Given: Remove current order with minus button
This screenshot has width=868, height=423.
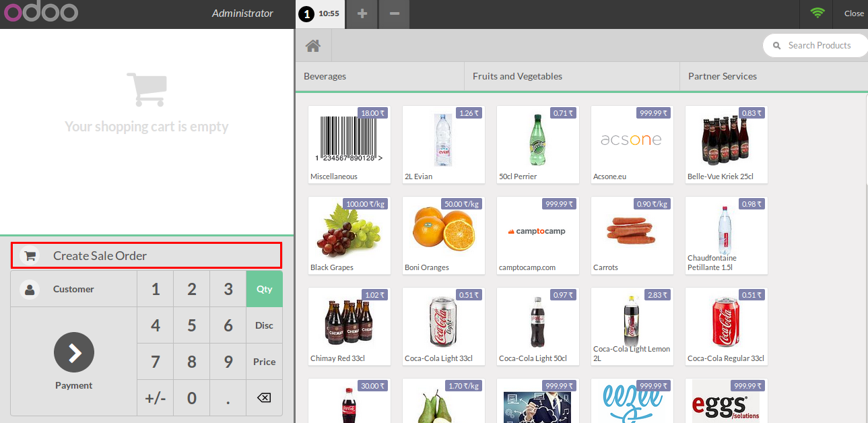Looking at the screenshot, I should coord(395,13).
